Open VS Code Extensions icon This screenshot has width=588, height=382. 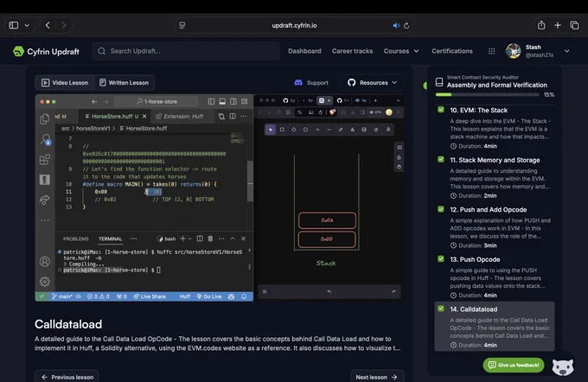[45, 160]
